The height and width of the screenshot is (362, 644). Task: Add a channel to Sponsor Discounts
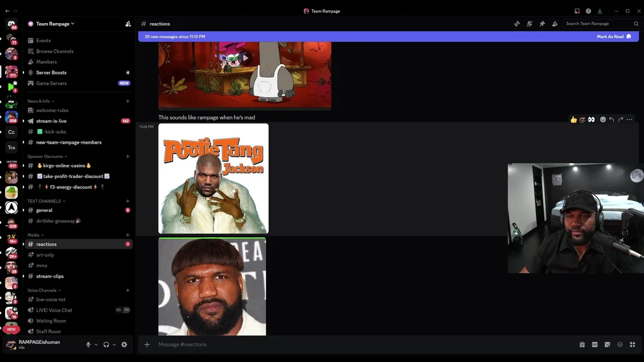pyautogui.click(x=128, y=156)
